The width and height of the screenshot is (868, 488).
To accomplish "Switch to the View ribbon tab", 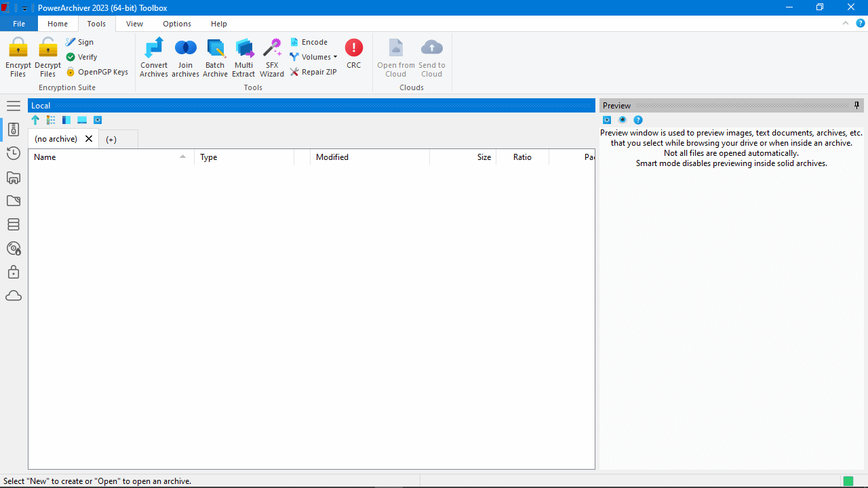I will 134,24.
